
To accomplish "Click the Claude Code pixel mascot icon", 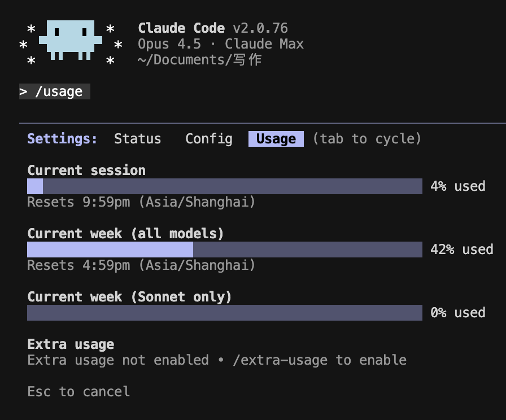I will tap(71, 40).
